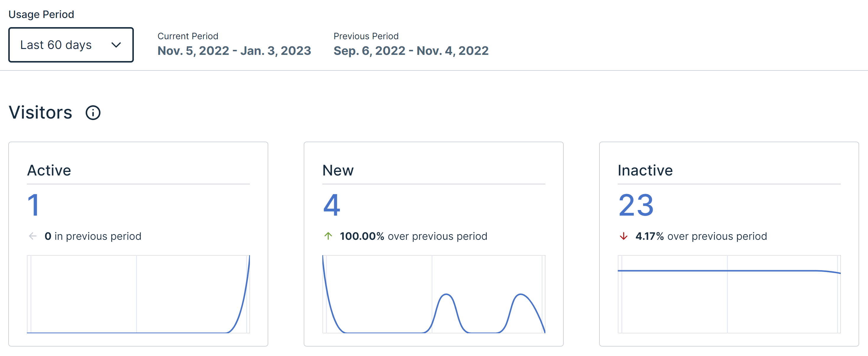Click the Active visitors count 1
The height and width of the screenshot is (356, 868).
coord(33,205)
